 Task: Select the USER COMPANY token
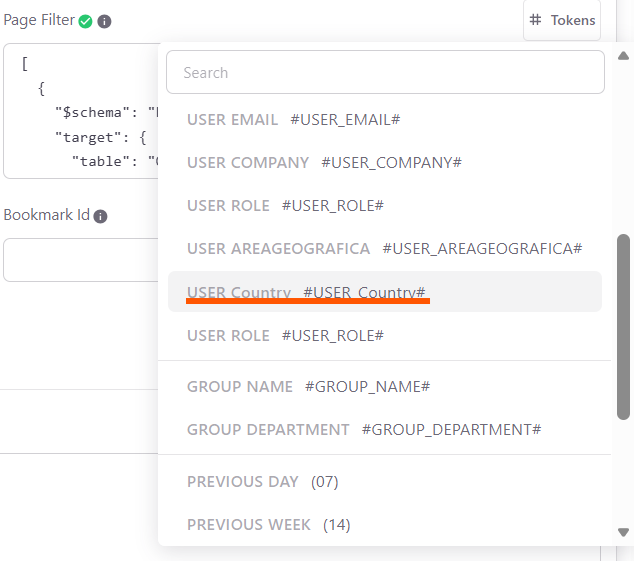324,163
